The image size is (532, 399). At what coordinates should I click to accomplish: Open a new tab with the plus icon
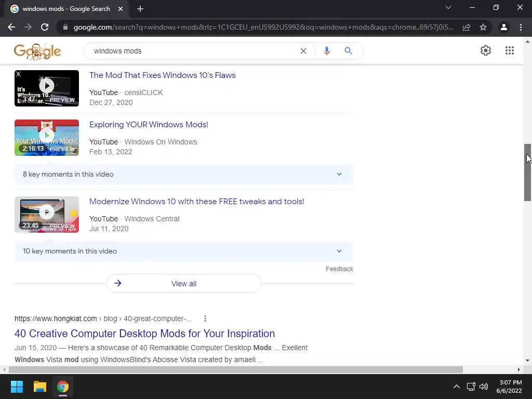[140, 9]
